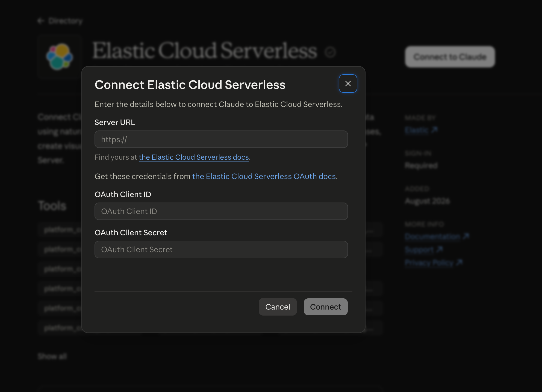Click the blurred Connect to Claude button
Screen dimensions: 542x392
[450, 57]
